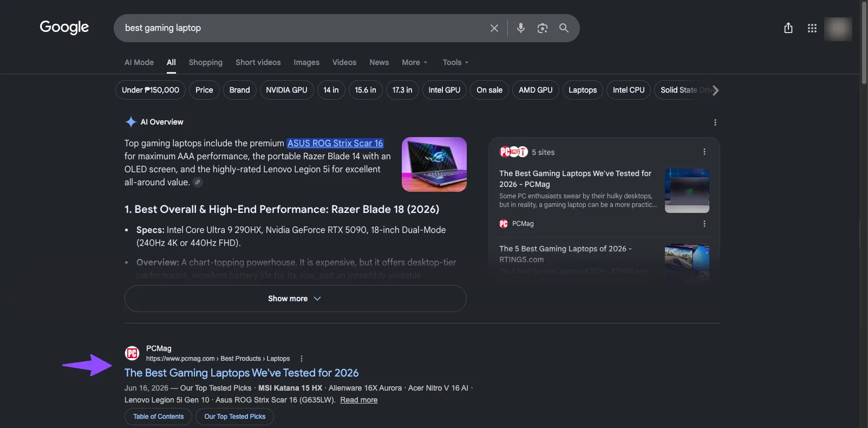
Task: Click the share icon at top right
Action: (788, 28)
